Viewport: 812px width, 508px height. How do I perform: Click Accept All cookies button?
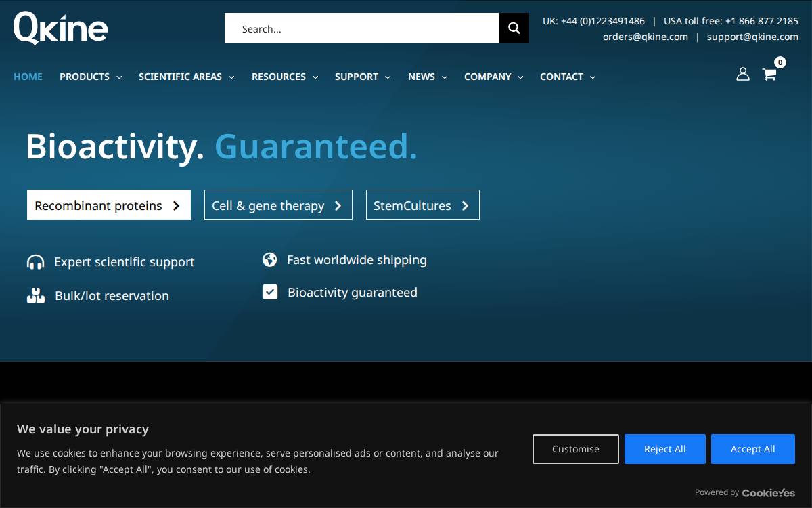[x=753, y=449]
